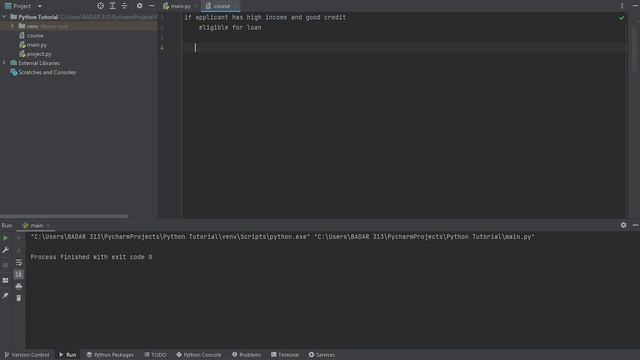640x360 pixels.
Task: Clear console with trash icon
Action: pyautogui.click(x=19, y=298)
